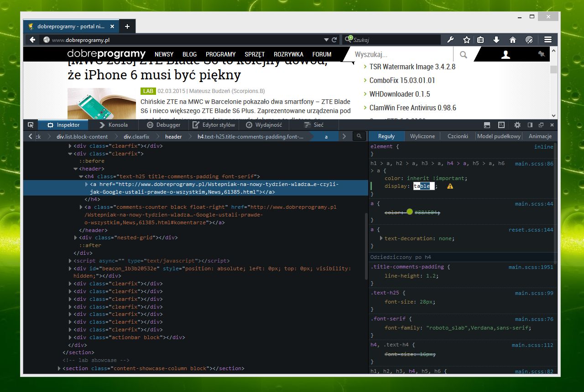
Task: Open the NEWSY site menu
Action: point(164,54)
